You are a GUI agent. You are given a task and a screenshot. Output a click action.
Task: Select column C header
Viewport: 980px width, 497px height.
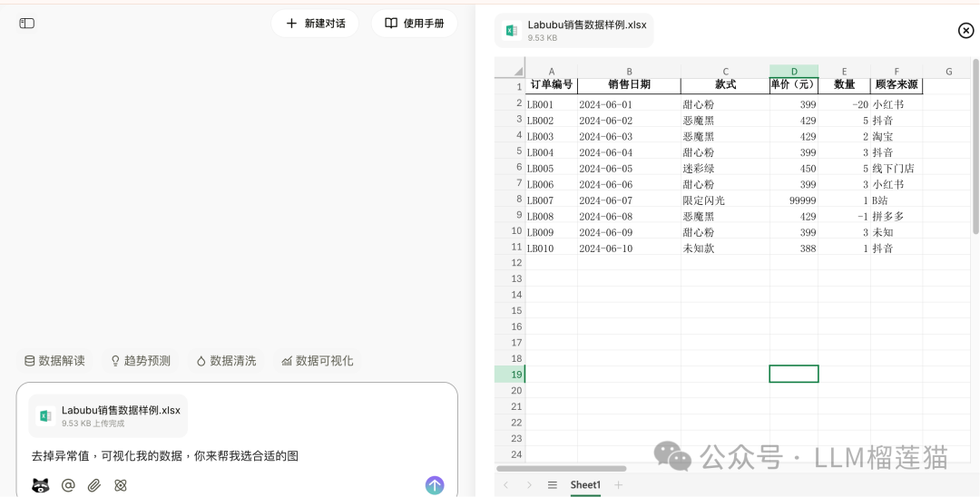click(726, 72)
